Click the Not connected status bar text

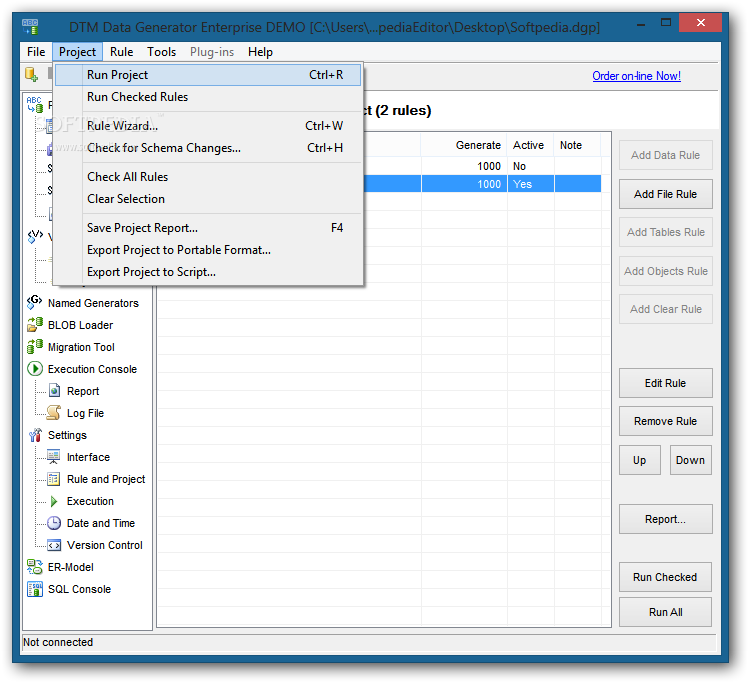[x=58, y=642]
